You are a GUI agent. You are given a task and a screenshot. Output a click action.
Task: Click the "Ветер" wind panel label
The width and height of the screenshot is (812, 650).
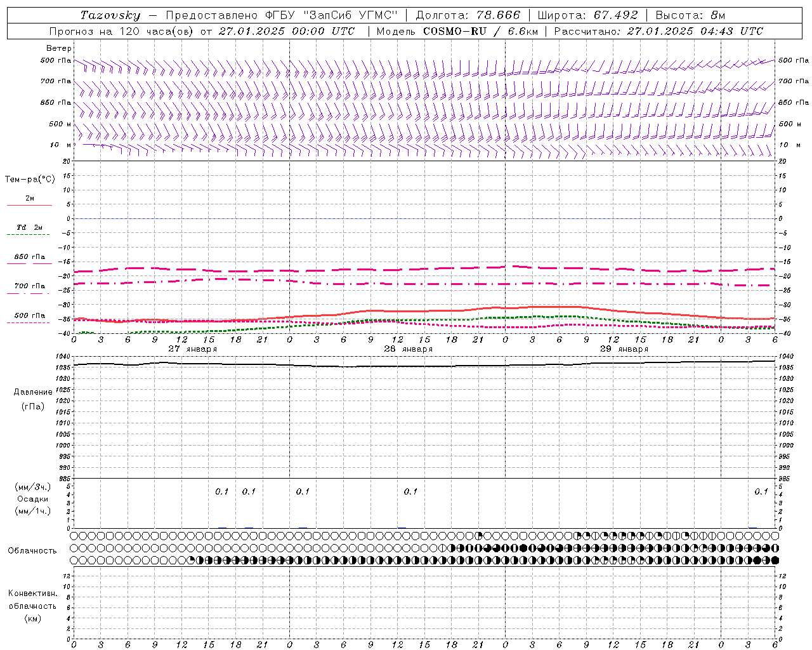pos(59,48)
